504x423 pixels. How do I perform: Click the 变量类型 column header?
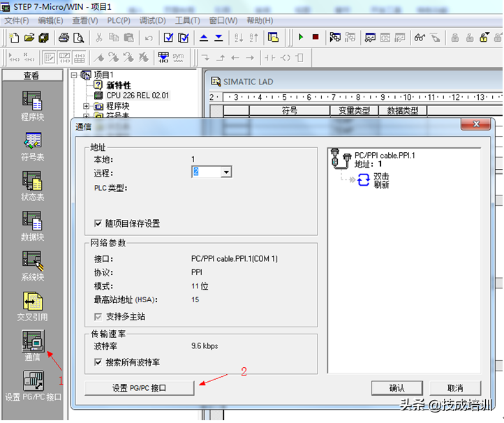coord(354,110)
